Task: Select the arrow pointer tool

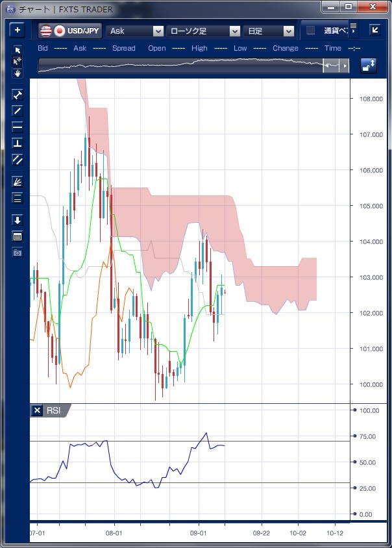Action: click(x=18, y=50)
